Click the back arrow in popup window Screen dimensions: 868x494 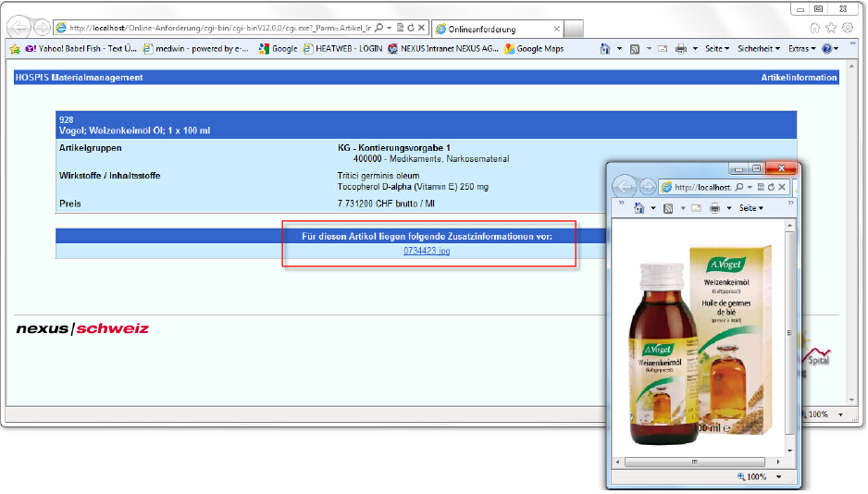[x=625, y=186]
